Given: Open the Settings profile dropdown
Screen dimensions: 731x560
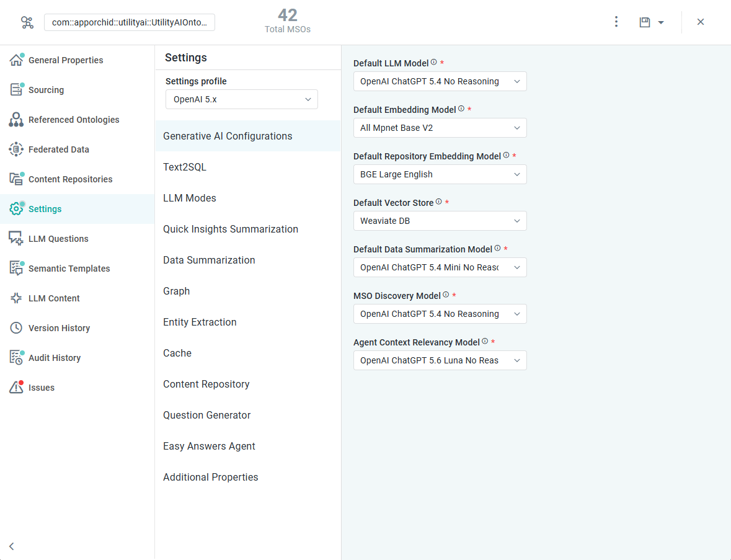Looking at the screenshot, I should [241, 99].
